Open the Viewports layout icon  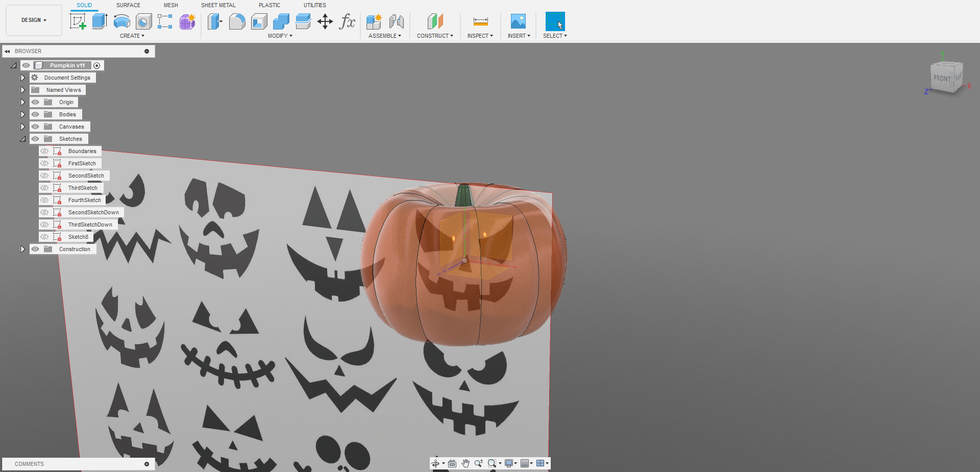tap(541, 463)
